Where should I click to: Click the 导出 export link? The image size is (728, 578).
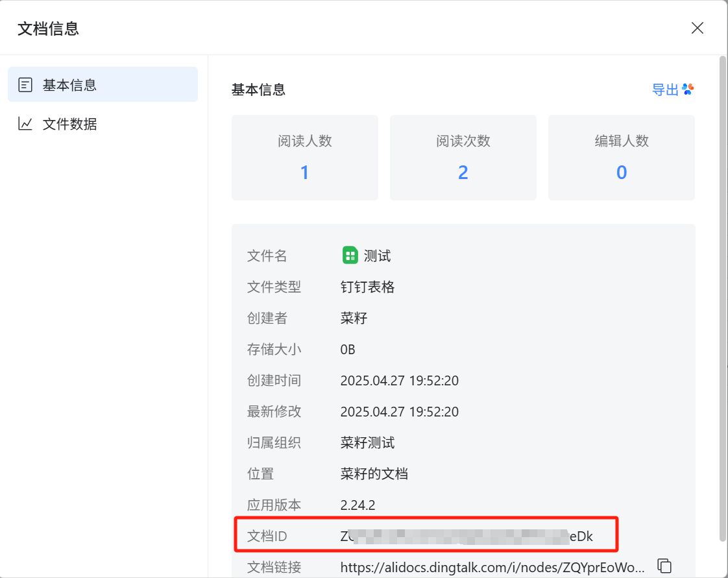tap(665, 90)
